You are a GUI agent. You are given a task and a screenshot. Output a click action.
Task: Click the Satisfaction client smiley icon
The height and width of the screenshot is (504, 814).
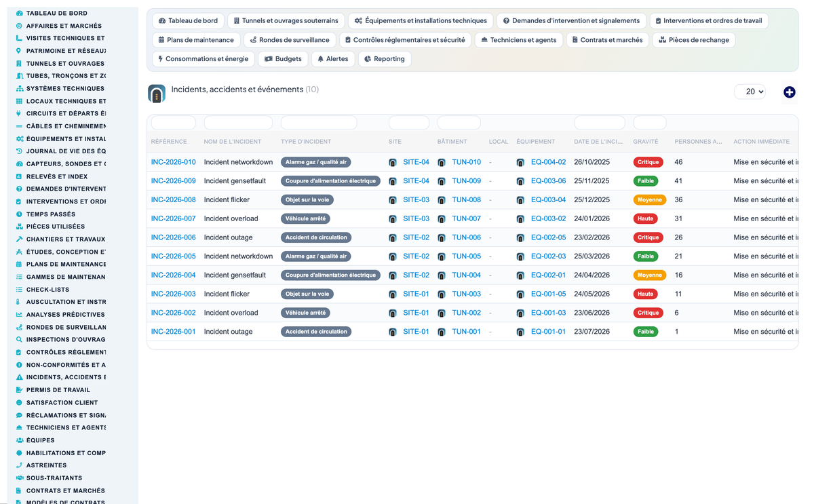pos(19,402)
